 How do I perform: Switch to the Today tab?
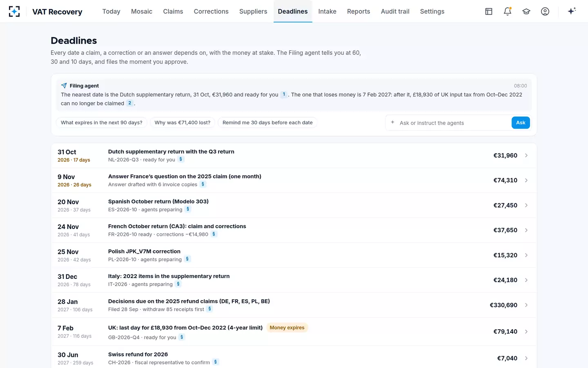pos(111,11)
